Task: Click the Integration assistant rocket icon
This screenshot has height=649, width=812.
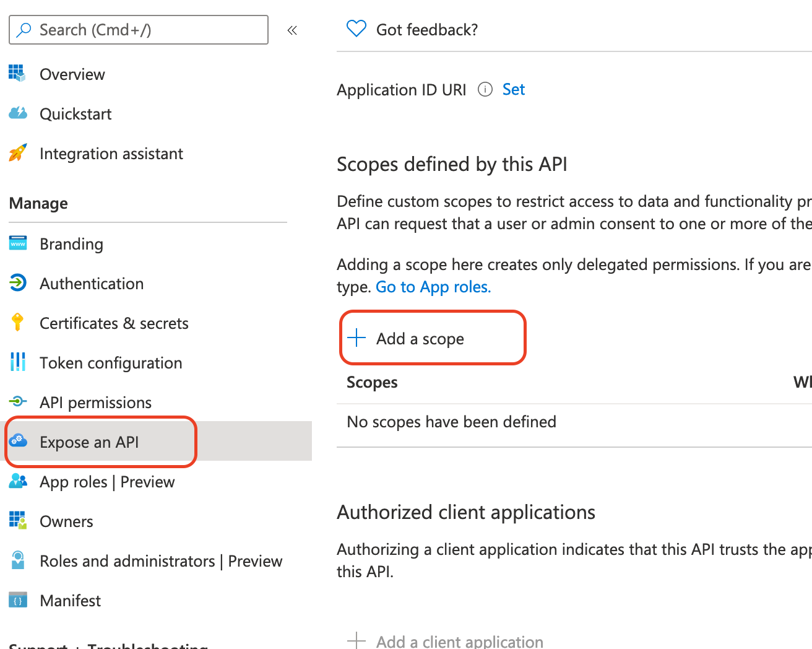Action: pos(17,153)
